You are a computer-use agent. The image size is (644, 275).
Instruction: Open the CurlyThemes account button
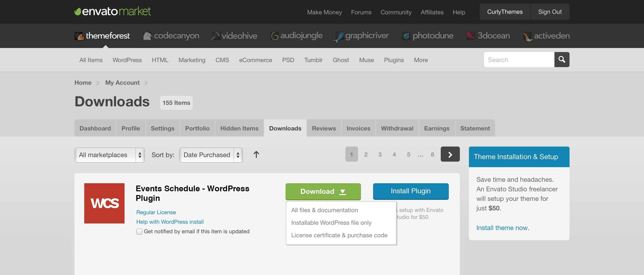click(505, 12)
